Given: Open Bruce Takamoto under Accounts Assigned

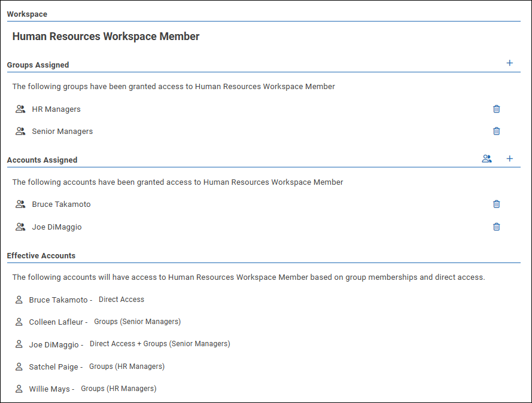Looking at the screenshot, I should pos(61,204).
